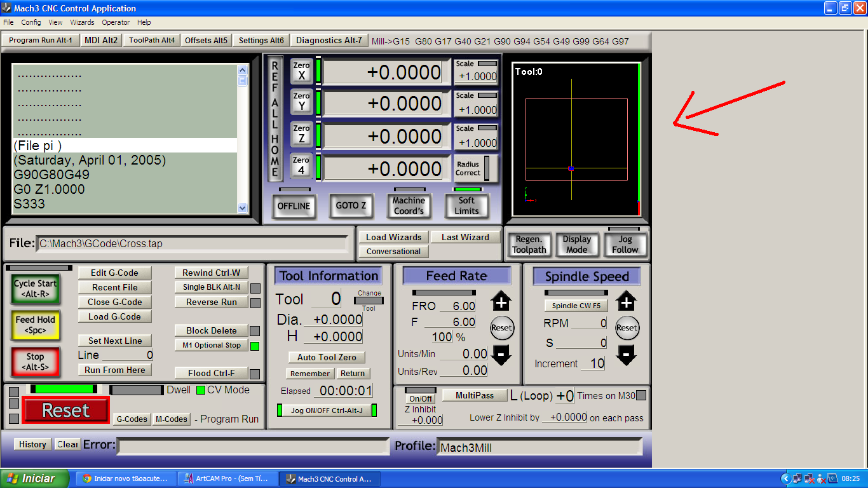Switch to ToolPath Alt4 screen
The width and height of the screenshot is (868, 488).
[152, 40]
